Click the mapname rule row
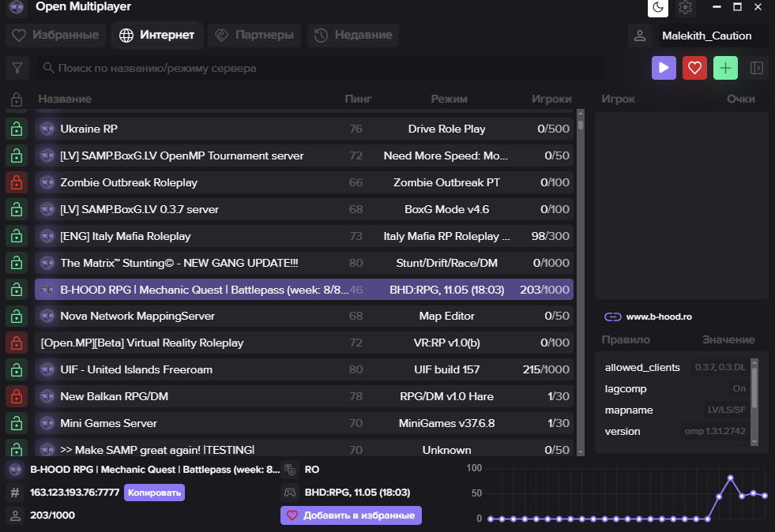775x532 pixels. 675,410
